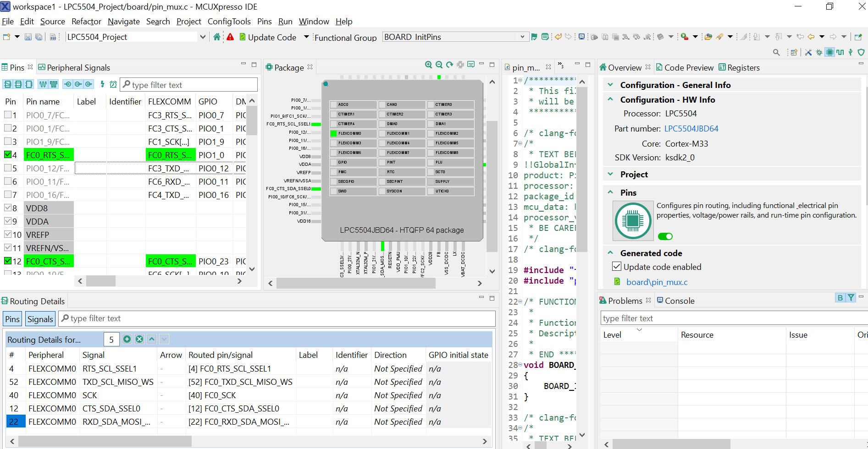Image resolution: width=868 pixels, height=449 pixels.
Task: Toggle the Pins tool enable switch
Action: (665, 236)
